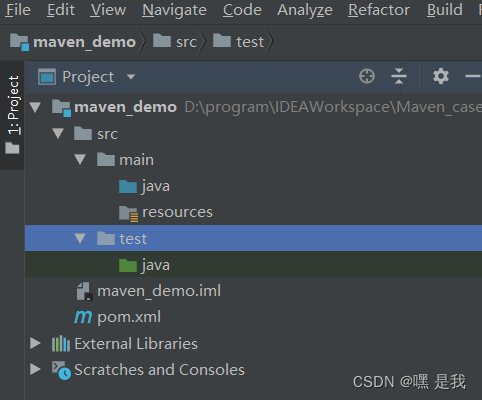
Task: Open the Project view dropdown arrow
Action: click(131, 77)
